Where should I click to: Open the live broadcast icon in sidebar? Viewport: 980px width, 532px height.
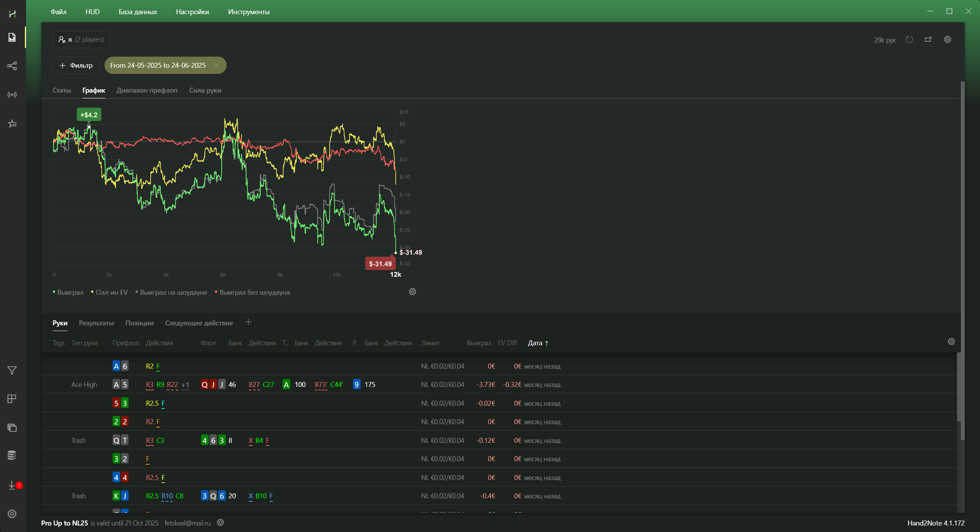pos(12,95)
